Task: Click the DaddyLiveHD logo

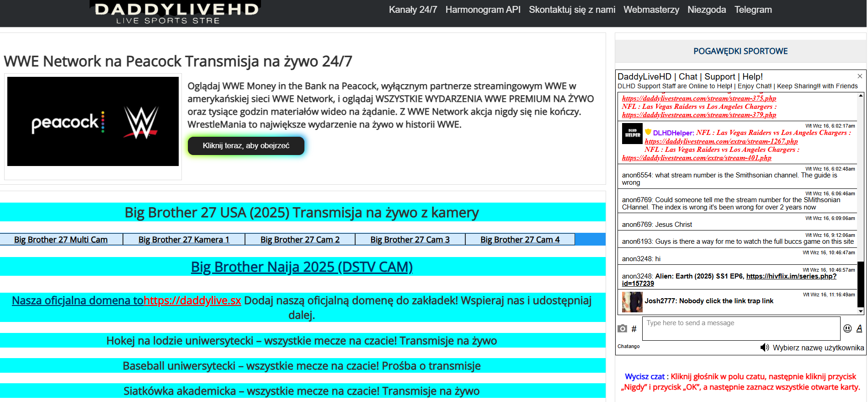Action: (176, 13)
